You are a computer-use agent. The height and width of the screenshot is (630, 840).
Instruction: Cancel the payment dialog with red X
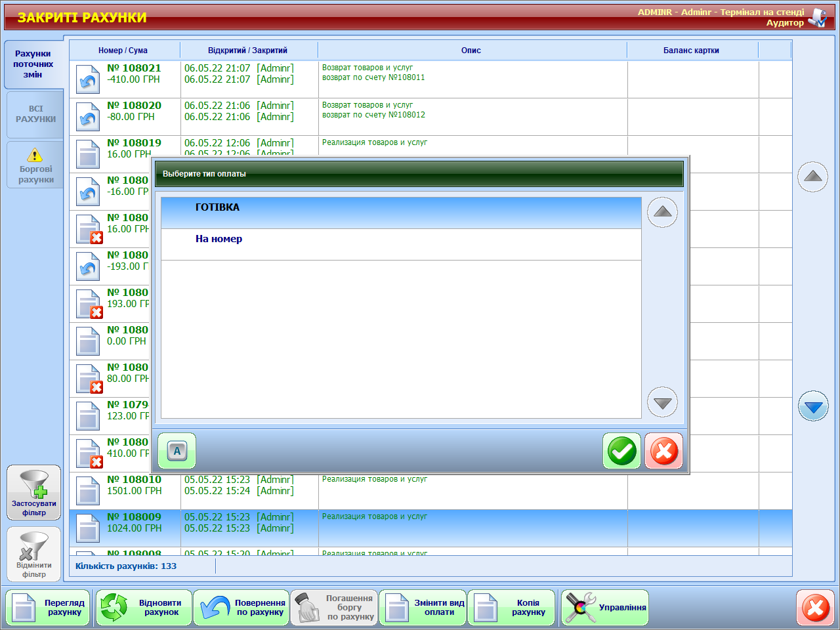tap(663, 451)
